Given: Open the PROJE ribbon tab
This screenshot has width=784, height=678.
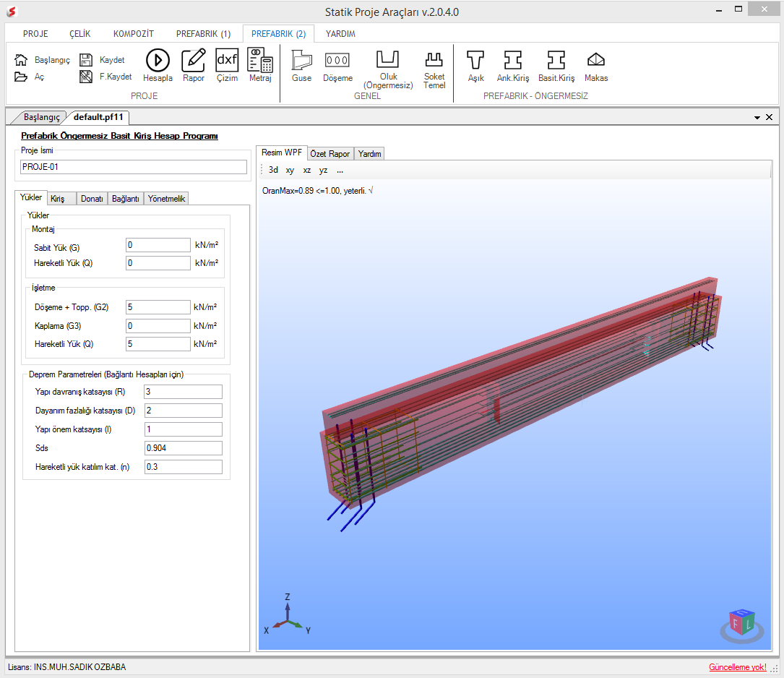Looking at the screenshot, I should click(x=35, y=34).
